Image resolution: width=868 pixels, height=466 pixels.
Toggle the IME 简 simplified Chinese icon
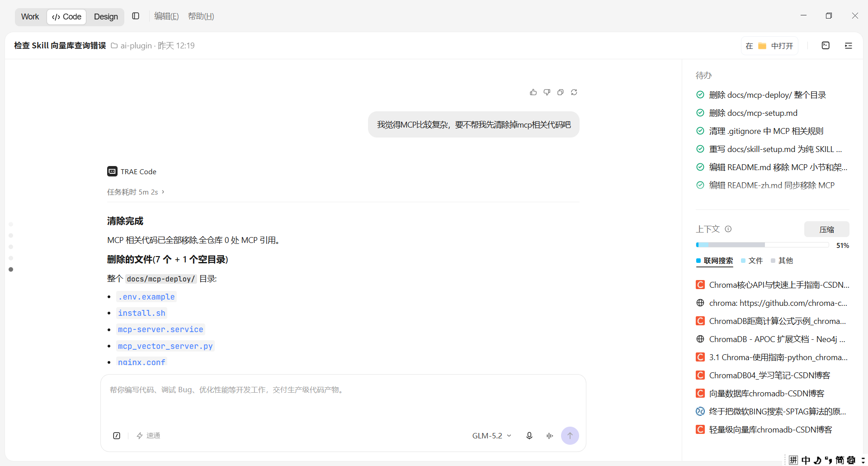tap(840, 460)
